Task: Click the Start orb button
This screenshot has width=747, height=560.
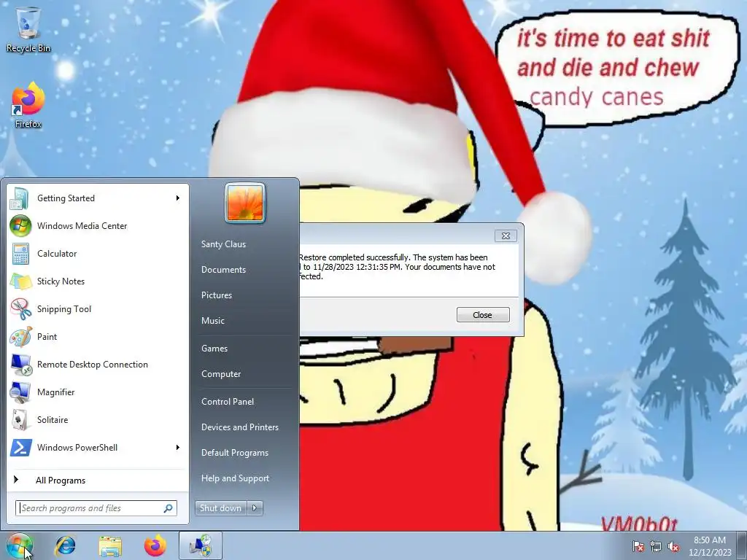Action: pos(19,545)
